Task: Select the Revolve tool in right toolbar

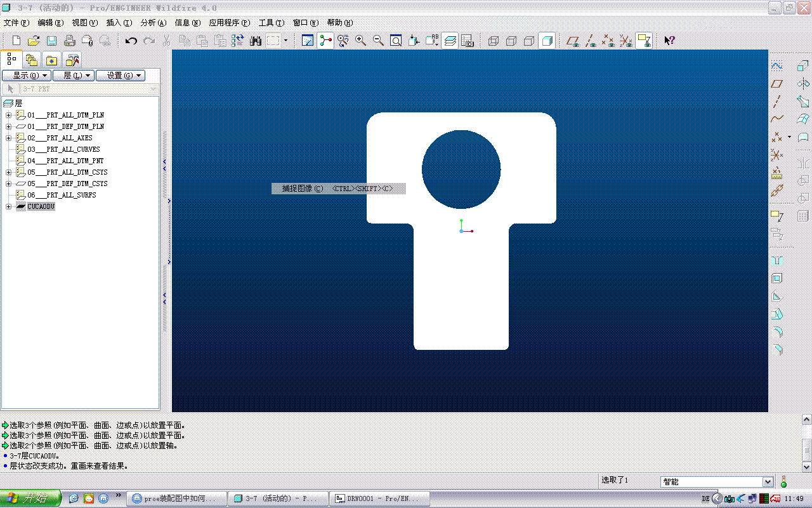Action: [803, 84]
